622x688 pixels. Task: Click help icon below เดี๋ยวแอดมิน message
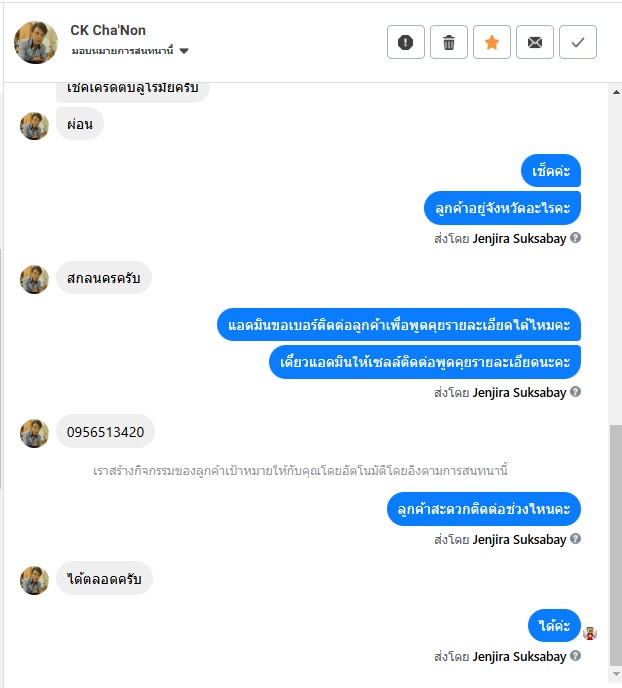click(576, 392)
